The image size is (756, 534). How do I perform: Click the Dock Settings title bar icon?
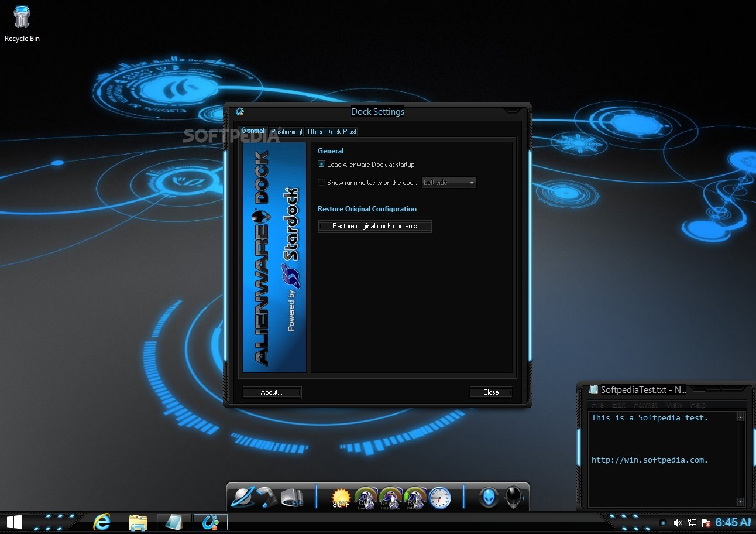(239, 111)
